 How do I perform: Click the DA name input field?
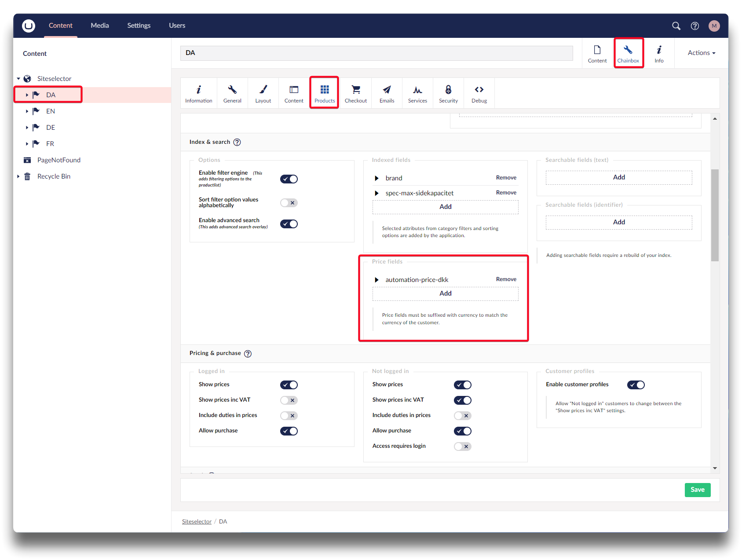click(x=376, y=53)
